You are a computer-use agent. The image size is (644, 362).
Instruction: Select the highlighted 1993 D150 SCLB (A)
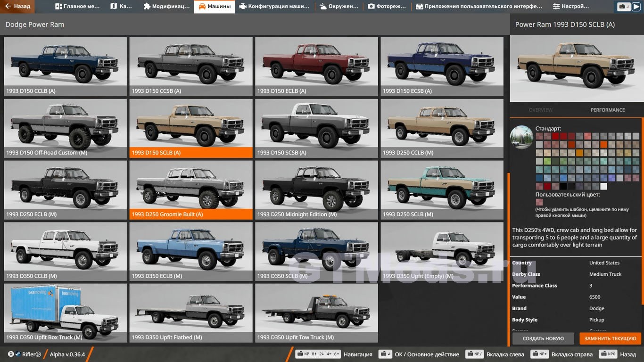(x=191, y=128)
